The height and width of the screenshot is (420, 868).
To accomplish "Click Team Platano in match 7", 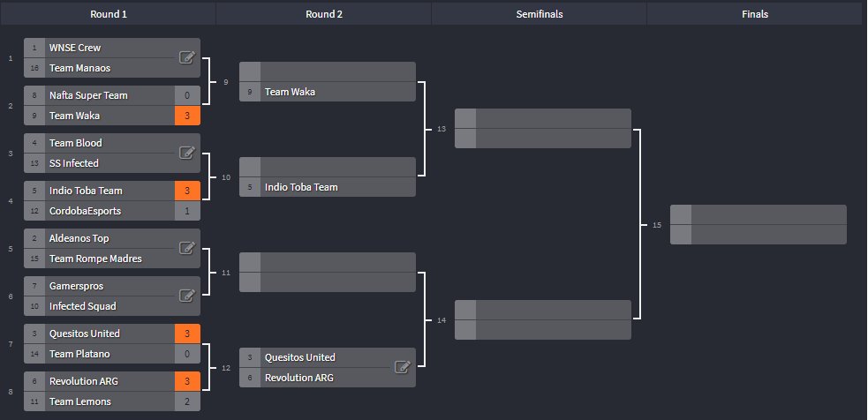I will point(79,354).
